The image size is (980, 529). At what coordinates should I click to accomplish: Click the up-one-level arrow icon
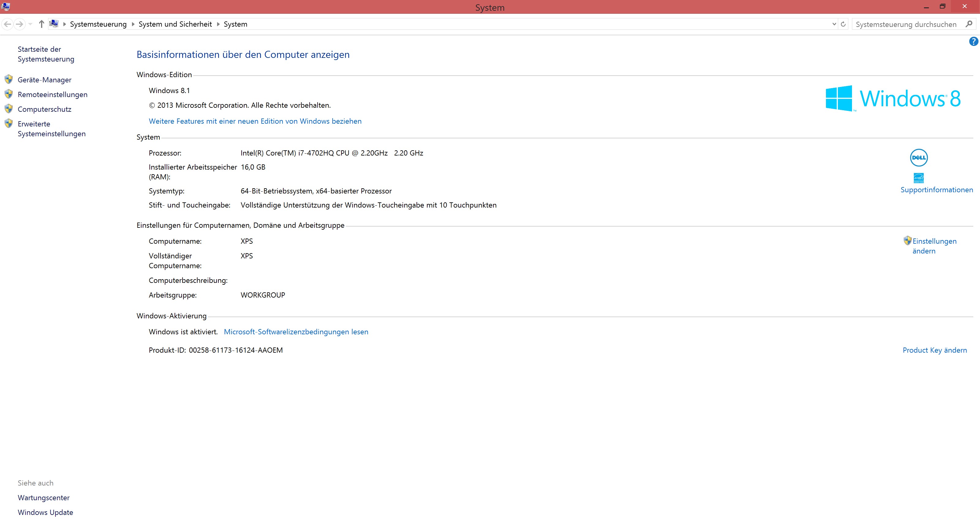(x=41, y=24)
